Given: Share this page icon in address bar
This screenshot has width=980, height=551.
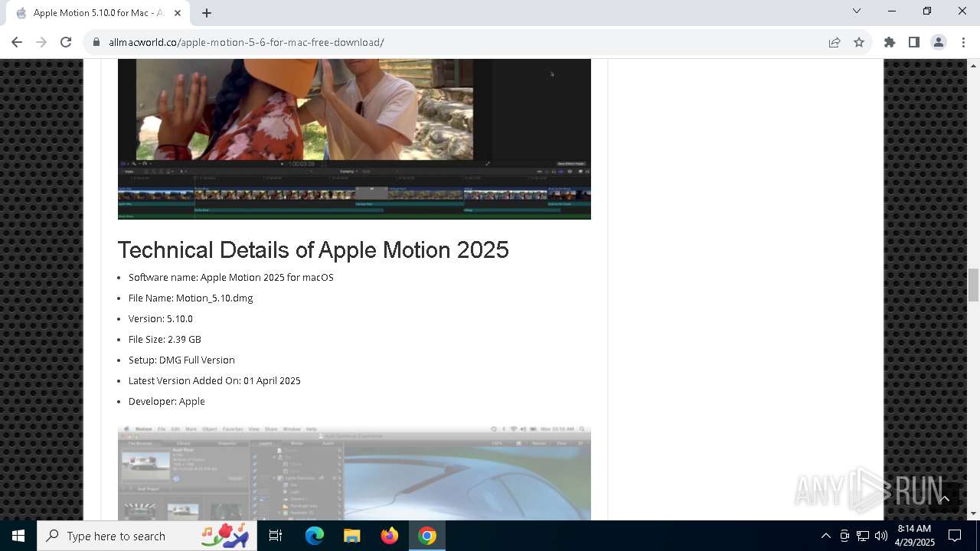Looking at the screenshot, I should tap(835, 42).
